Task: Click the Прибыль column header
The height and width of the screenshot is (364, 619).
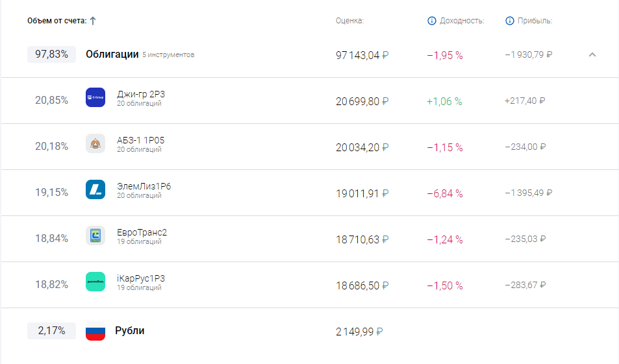Action: [x=535, y=21]
